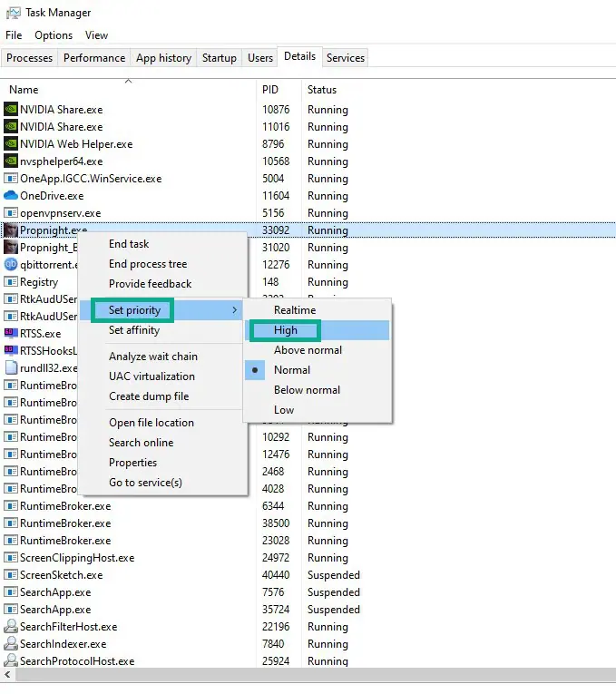Open the View menu

click(96, 35)
